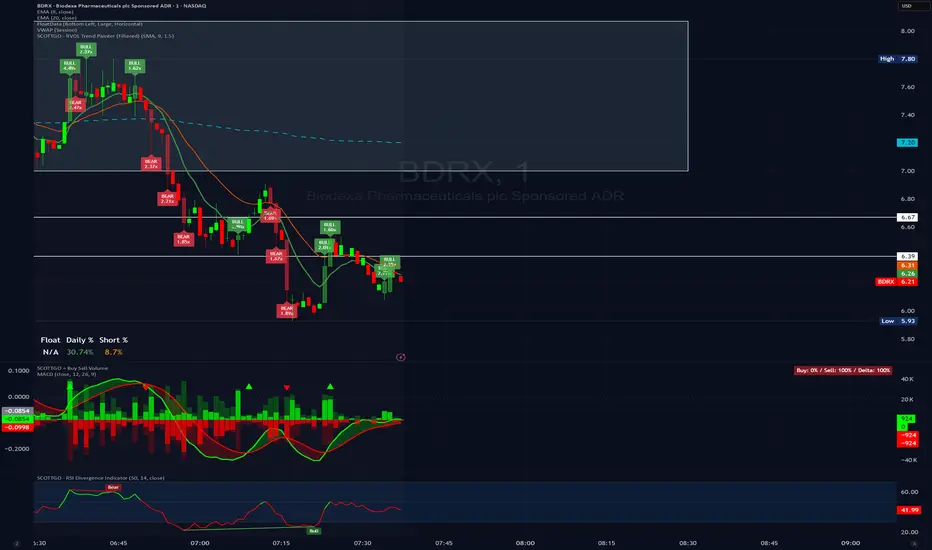Screen dimensions: 932x550
Task: Click the Daily % 30.74% float data value
Action: pos(80,352)
